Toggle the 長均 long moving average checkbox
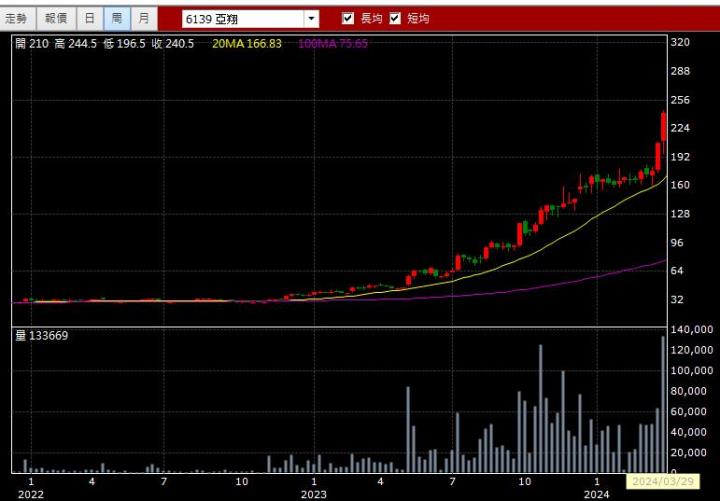Viewport: 720px width, 501px height. click(x=348, y=18)
